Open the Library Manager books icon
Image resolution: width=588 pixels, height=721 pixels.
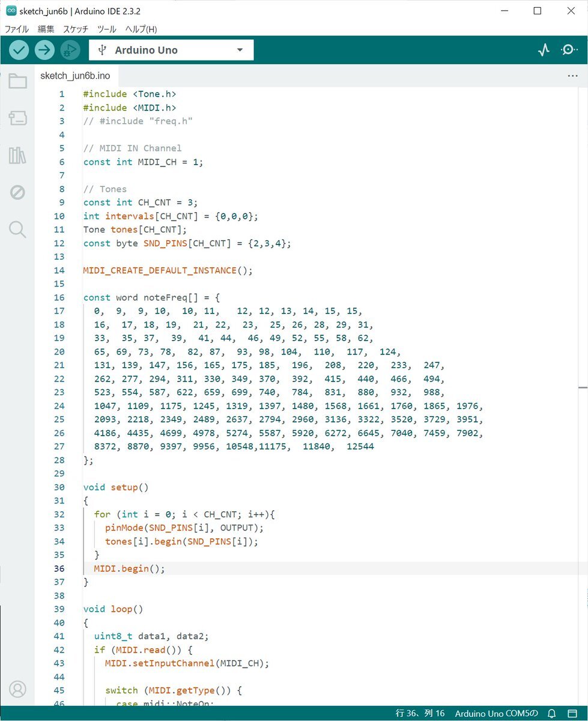17,156
